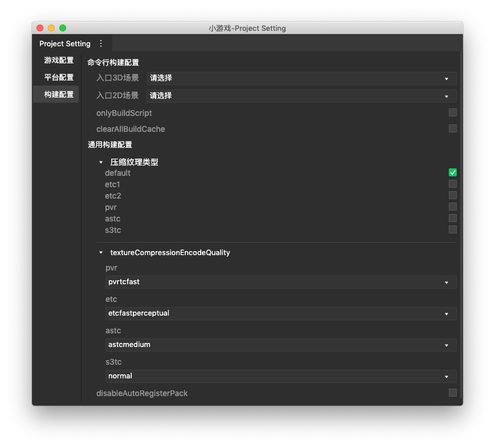Open the Project Setting tab options menu

[101, 43]
